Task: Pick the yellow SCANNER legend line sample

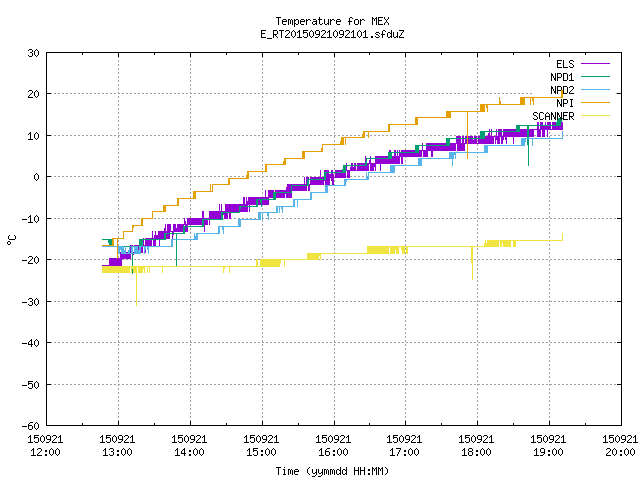Action: pos(595,116)
